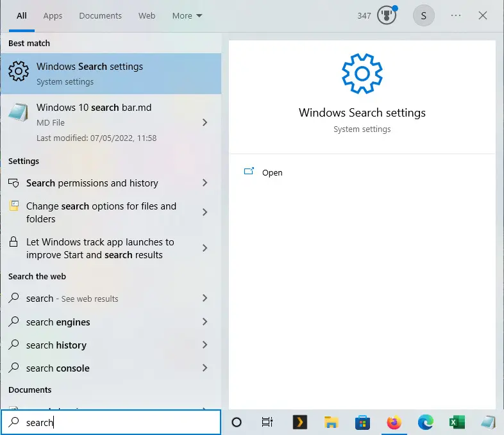Close the search panel
The height and width of the screenshot is (435, 504).
(482, 15)
